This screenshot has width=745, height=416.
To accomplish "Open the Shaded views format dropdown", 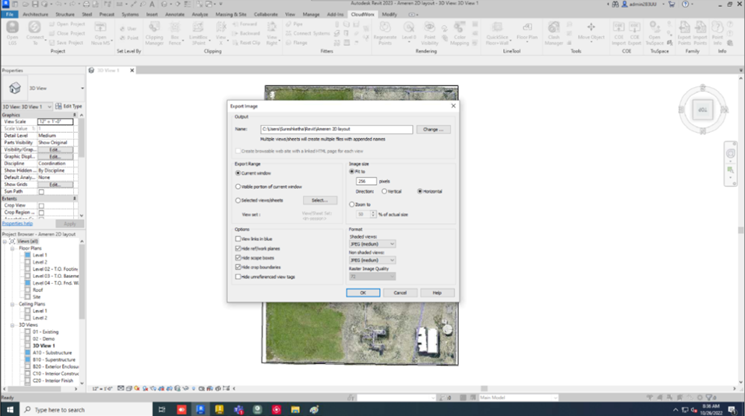I will [x=372, y=244].
